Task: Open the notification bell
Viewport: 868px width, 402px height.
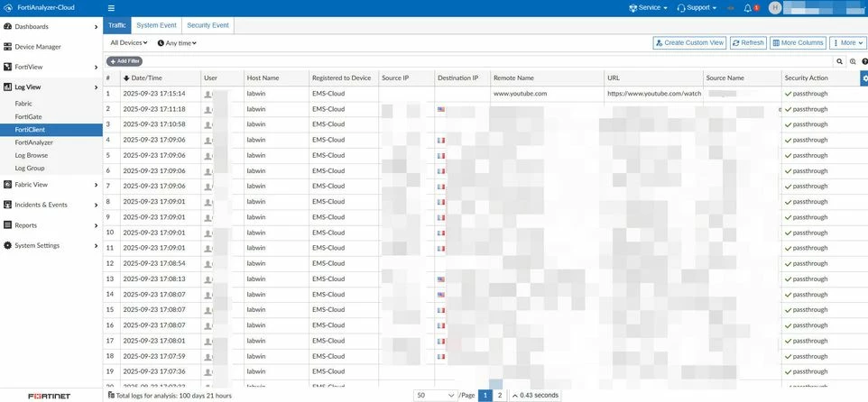Action: click(748, 8)
